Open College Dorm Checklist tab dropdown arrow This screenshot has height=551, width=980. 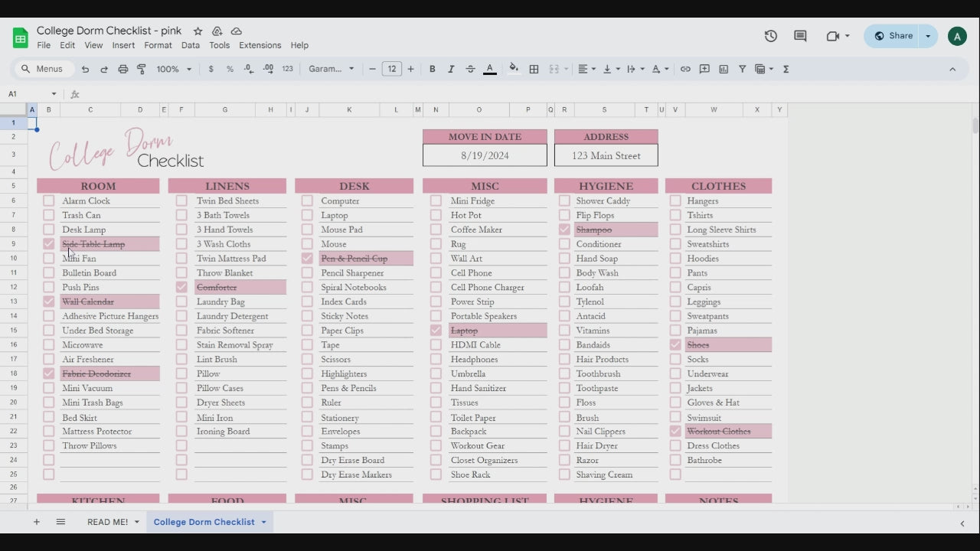click(x=263, y=522)
